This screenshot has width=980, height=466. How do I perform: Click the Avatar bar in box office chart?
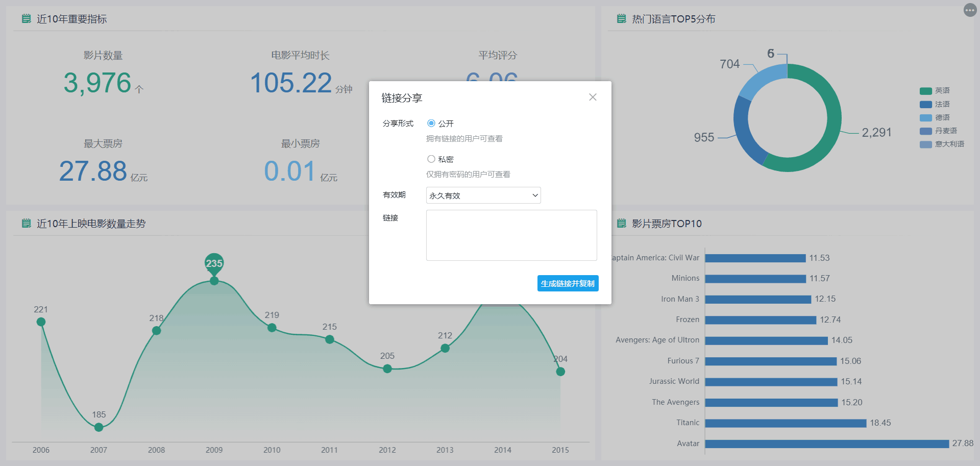pos(826,444)
